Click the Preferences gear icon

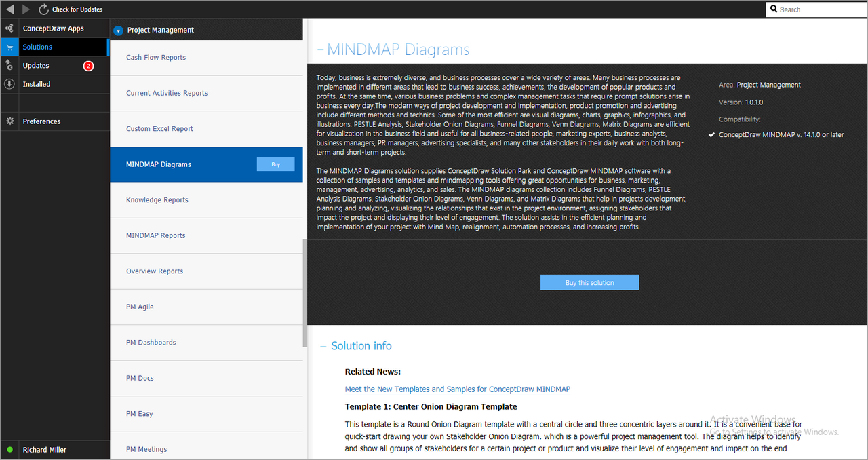tap(9, 121)
